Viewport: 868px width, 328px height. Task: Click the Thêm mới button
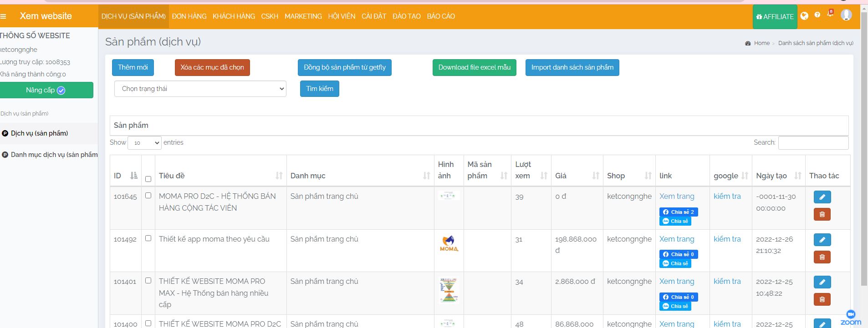(x=133, y=67)
